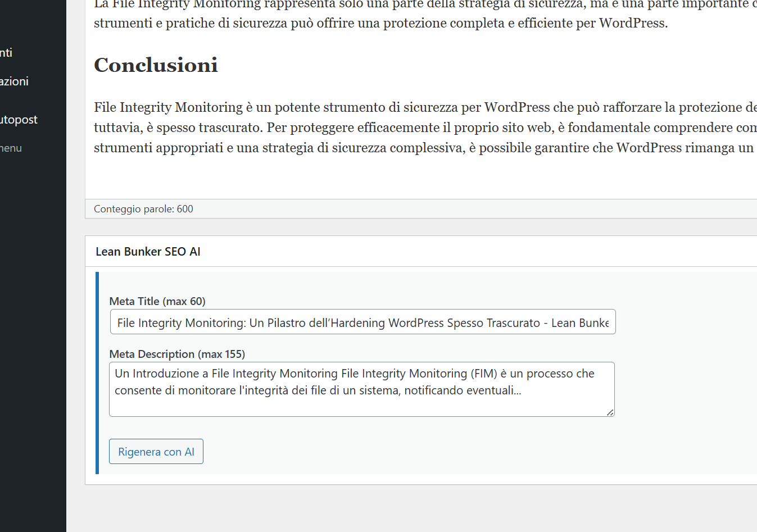The width and height of the screenshot is (757, 532).
Task: Toggle the Lean Bunker SEO AI panel header
Action: pyautogui.click(x=148, y=252)
